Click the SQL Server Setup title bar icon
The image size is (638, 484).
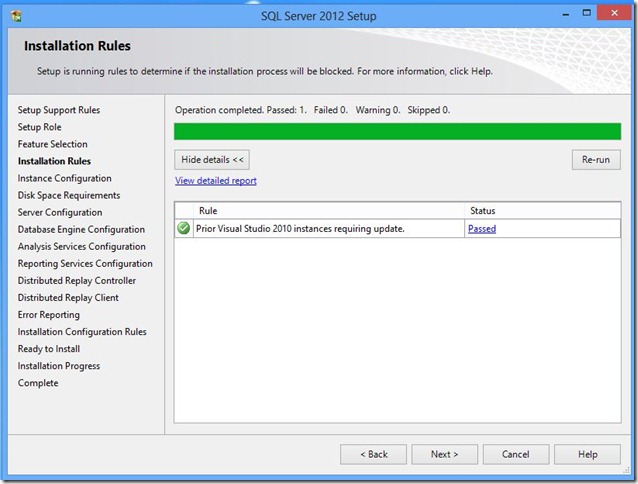point(16,16)
